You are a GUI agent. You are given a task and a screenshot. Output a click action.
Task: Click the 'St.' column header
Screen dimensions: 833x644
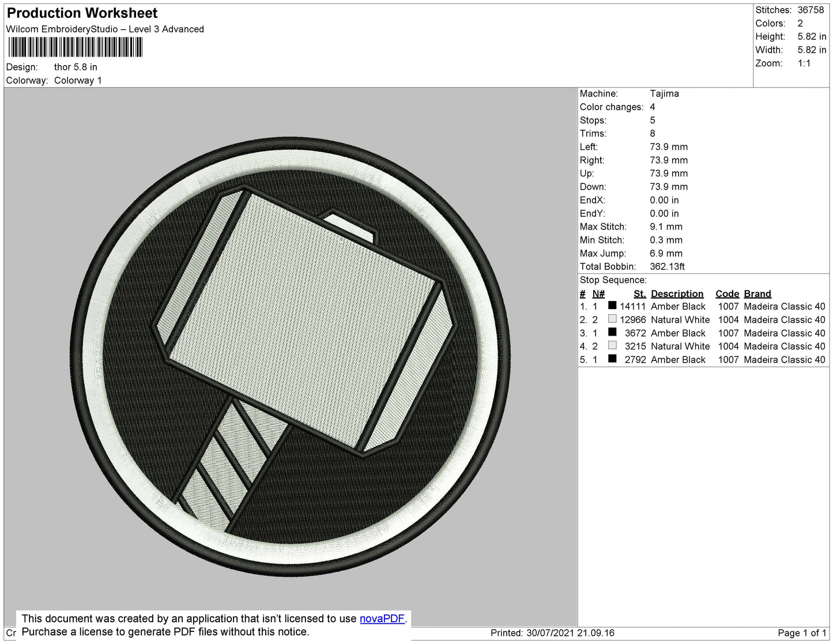tap(640, 294)
